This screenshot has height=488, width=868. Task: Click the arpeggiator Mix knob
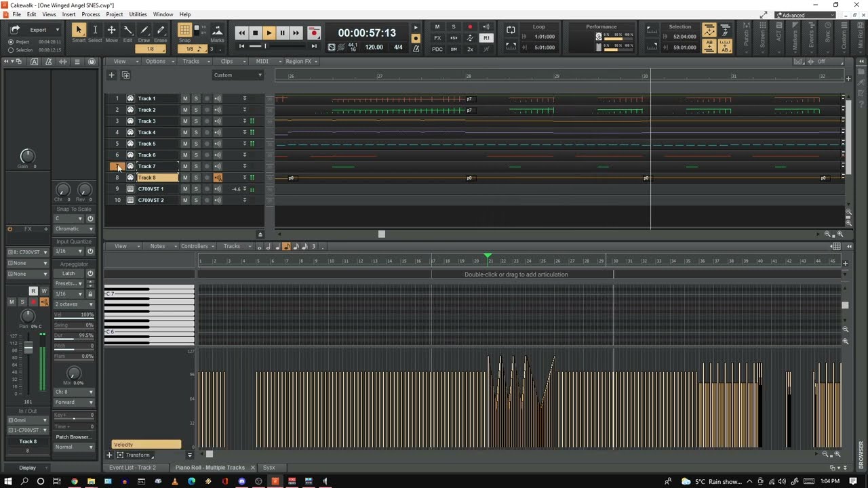[74, 373]
